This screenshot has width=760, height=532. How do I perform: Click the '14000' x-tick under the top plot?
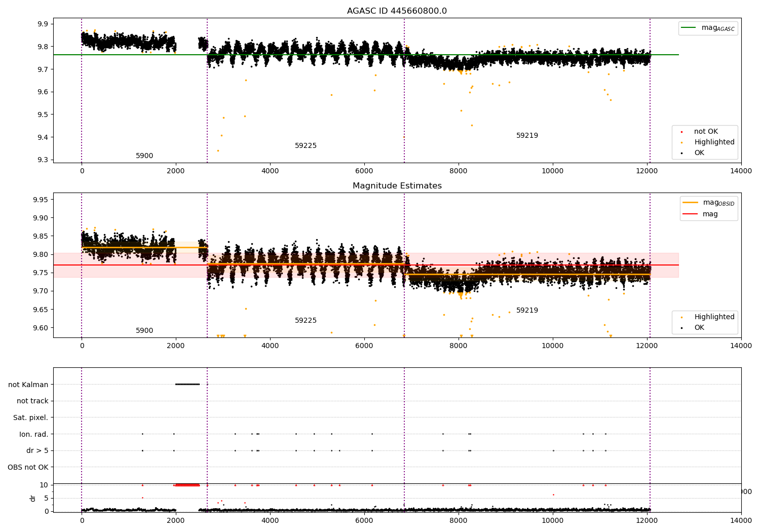pyautogui.click(x=741, y=171)
